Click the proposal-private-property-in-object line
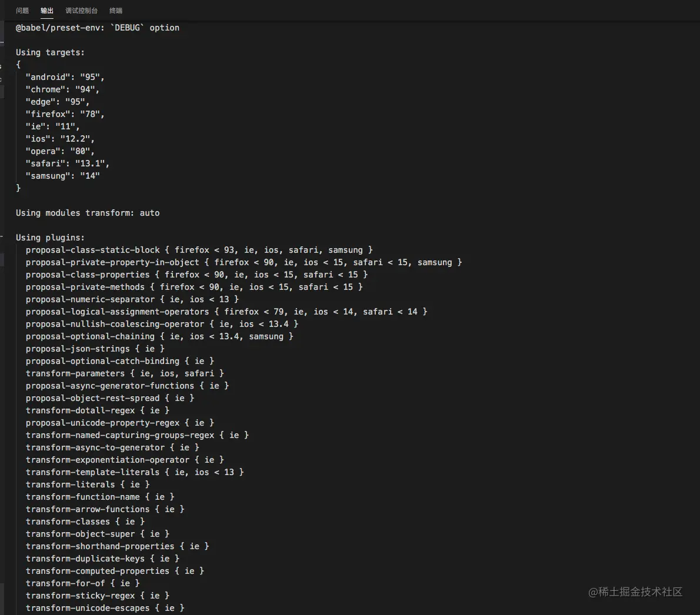700x615 pixels. 244,262
